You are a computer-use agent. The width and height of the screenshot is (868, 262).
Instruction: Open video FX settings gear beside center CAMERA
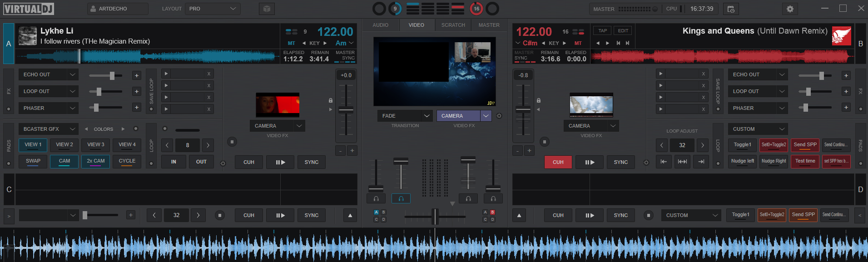click(x=499, y=116)
